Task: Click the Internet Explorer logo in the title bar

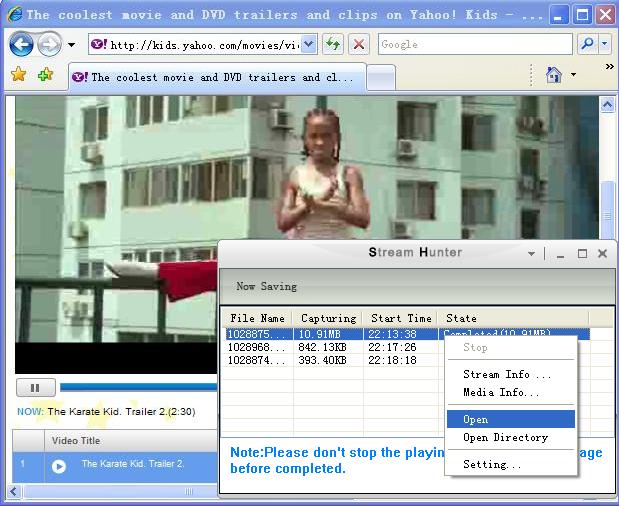Action: click(x=14, y=15)
